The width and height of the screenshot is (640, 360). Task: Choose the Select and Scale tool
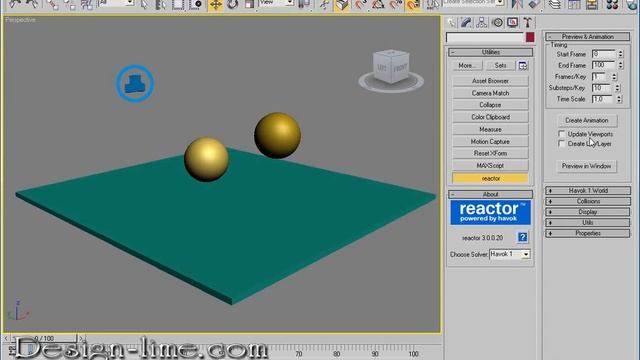click(249, 5)
